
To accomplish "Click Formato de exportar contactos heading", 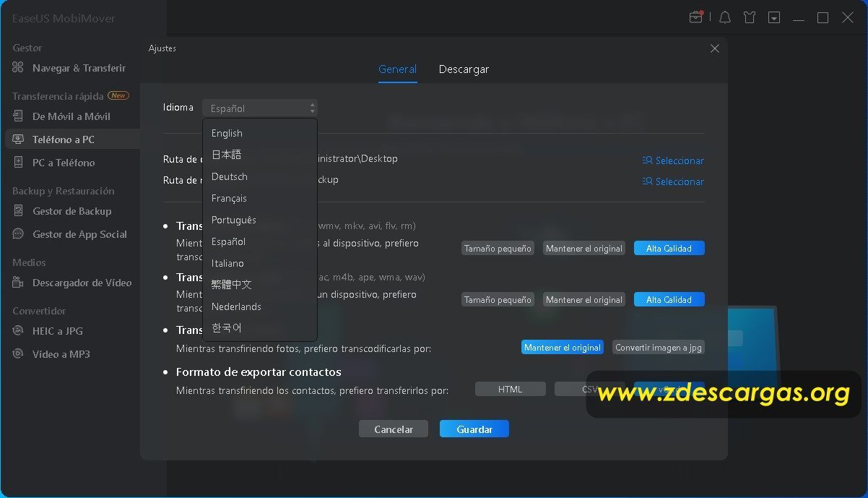I will [259, 372].
